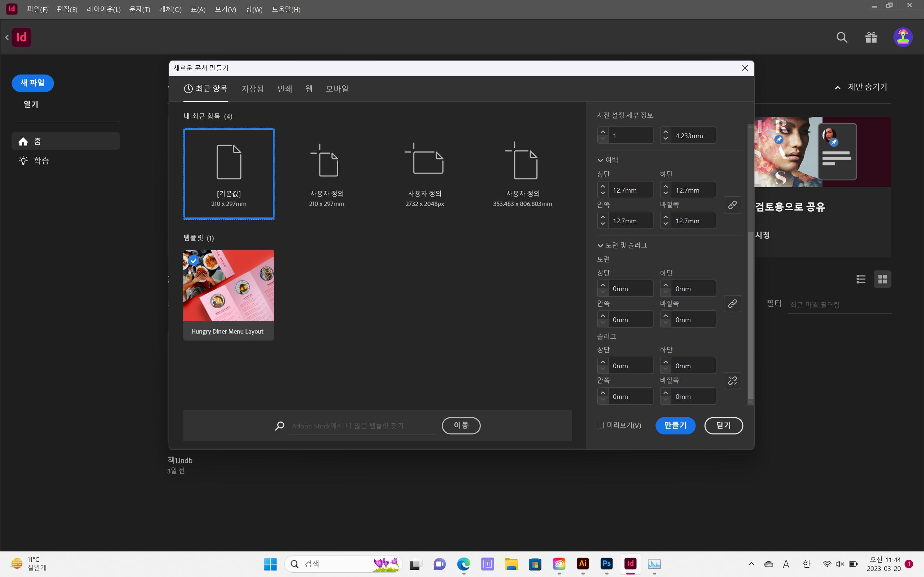Launch Photoshop from the taskbar
This screenshot has height=577, width=924.
(x=606, y=564)
